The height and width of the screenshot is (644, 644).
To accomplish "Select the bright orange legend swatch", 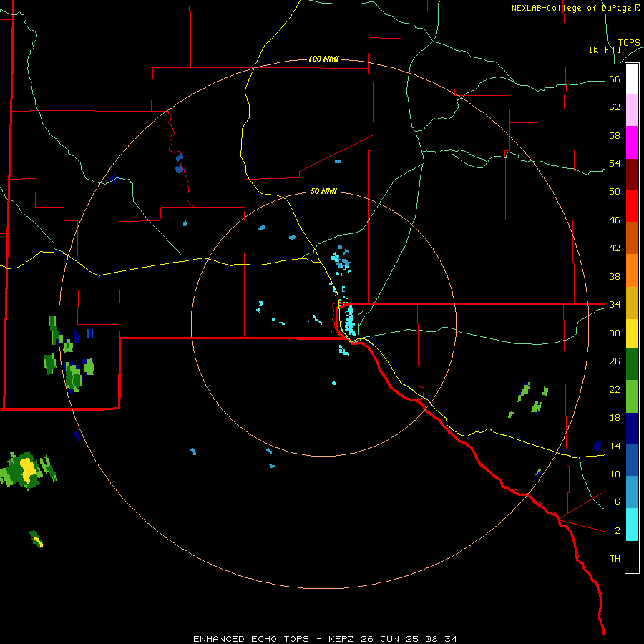I will point(632,270).
